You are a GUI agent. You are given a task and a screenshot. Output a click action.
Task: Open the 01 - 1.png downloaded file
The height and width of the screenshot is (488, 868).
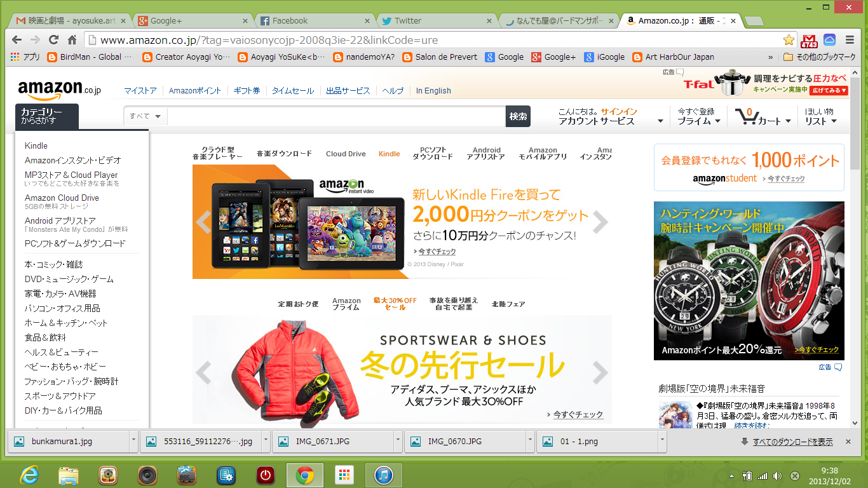(x=597, y=441)
